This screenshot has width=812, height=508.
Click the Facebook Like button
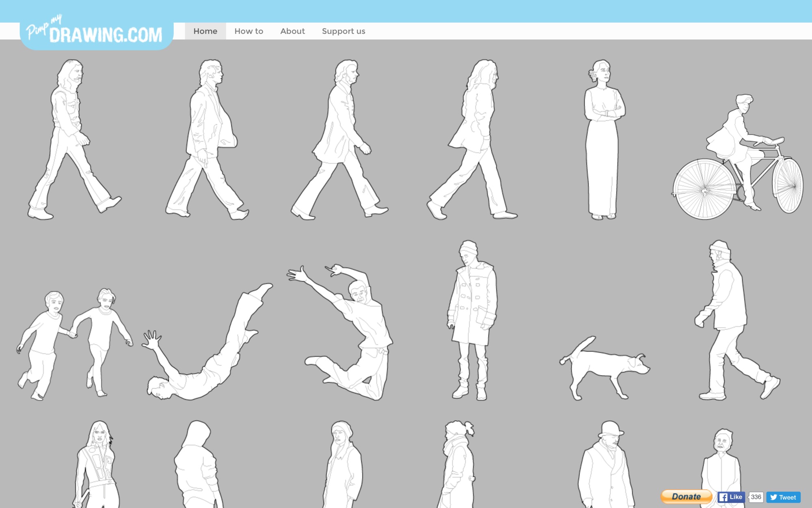pyautogui.click(x=731, y=497)
